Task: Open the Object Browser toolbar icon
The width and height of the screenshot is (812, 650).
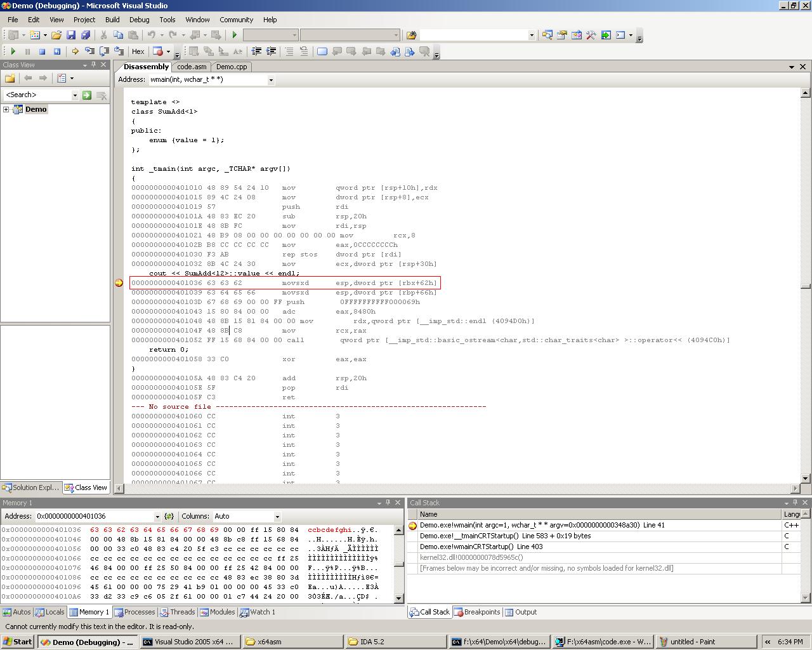Action: [x=576, y=35]
